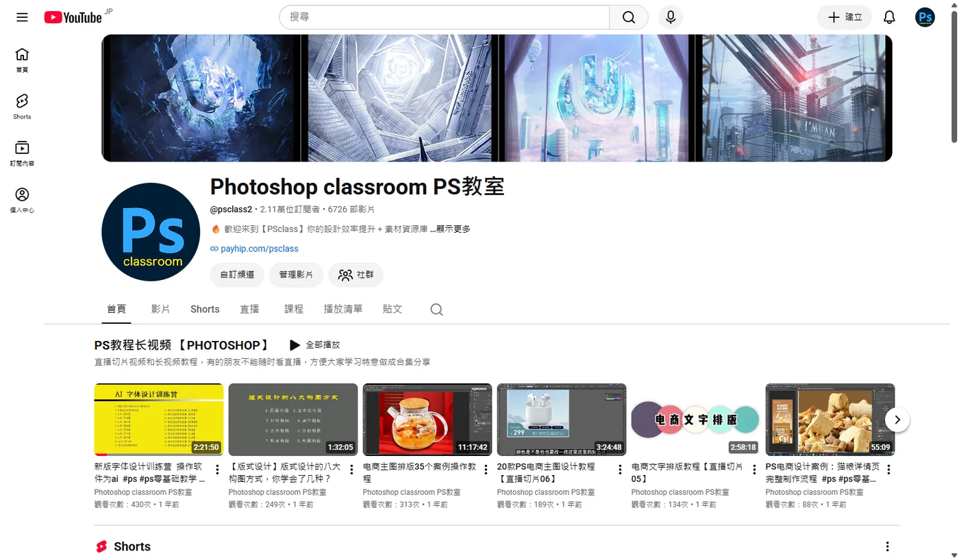Screen dimensions: 959x560
Task: Click the 觀看次數：88次 view count
Action: tap(792, 505)
